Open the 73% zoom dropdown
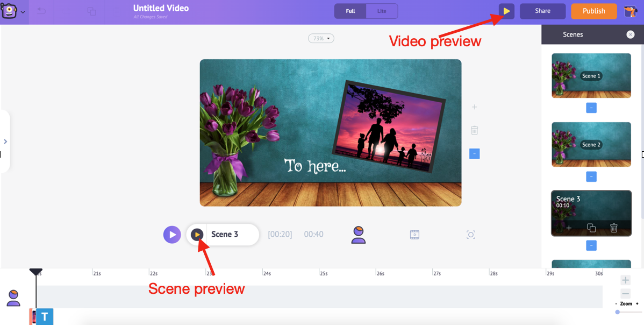This screenshot has height=325, width=644. (x=321, y=39)
